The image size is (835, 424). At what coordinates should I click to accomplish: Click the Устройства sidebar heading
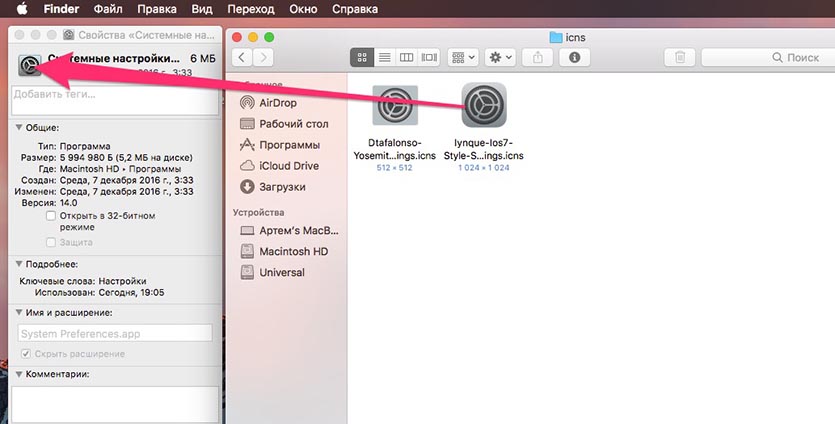[258, 213]
